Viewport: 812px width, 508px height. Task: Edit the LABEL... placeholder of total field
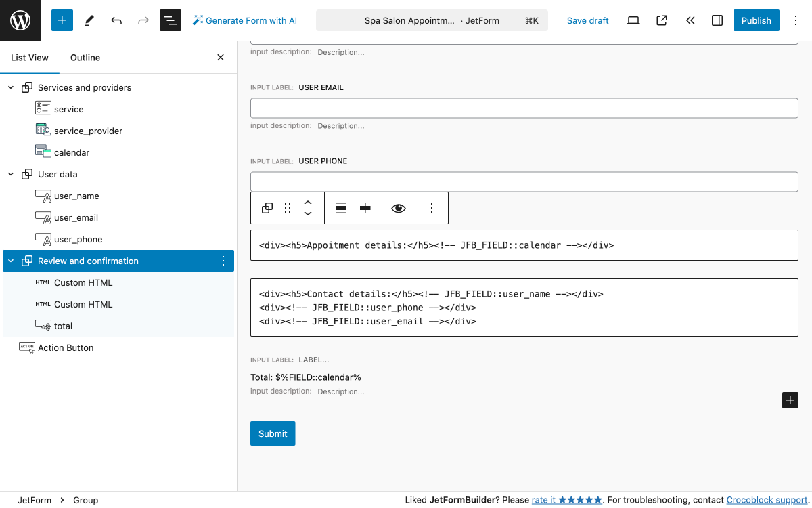pos(314,360)
